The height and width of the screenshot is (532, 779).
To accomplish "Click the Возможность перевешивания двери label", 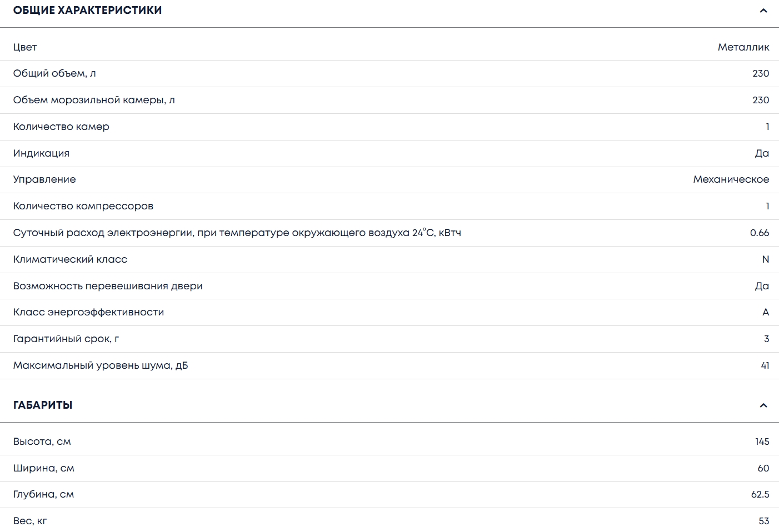I will tap(108, 286).
